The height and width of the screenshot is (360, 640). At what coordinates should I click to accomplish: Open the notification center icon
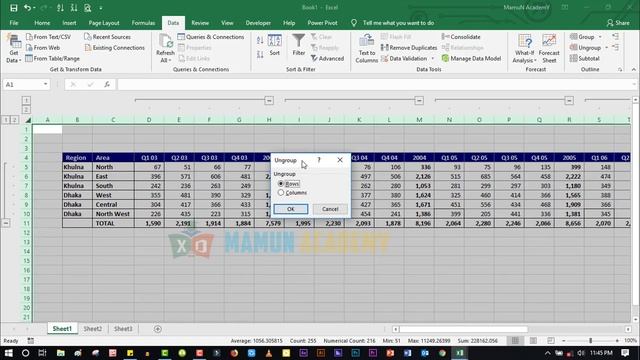pyautogui.click(x=625, y=353)
